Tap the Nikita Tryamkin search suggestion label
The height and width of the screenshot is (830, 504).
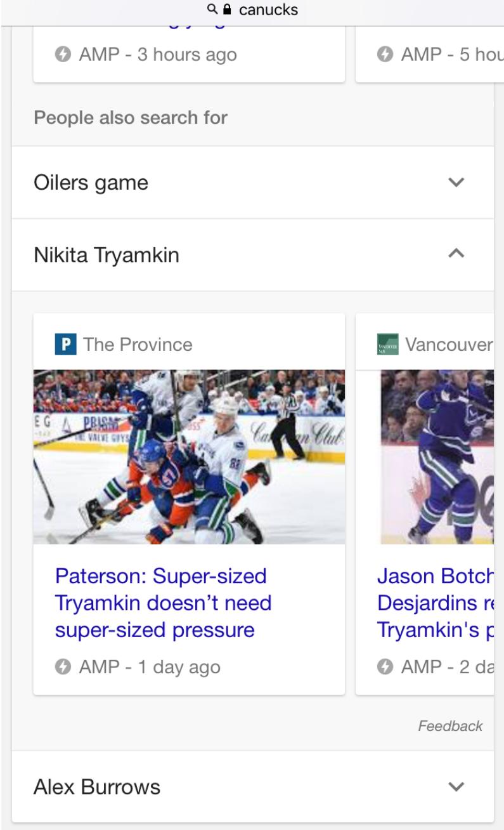(107, 255)
